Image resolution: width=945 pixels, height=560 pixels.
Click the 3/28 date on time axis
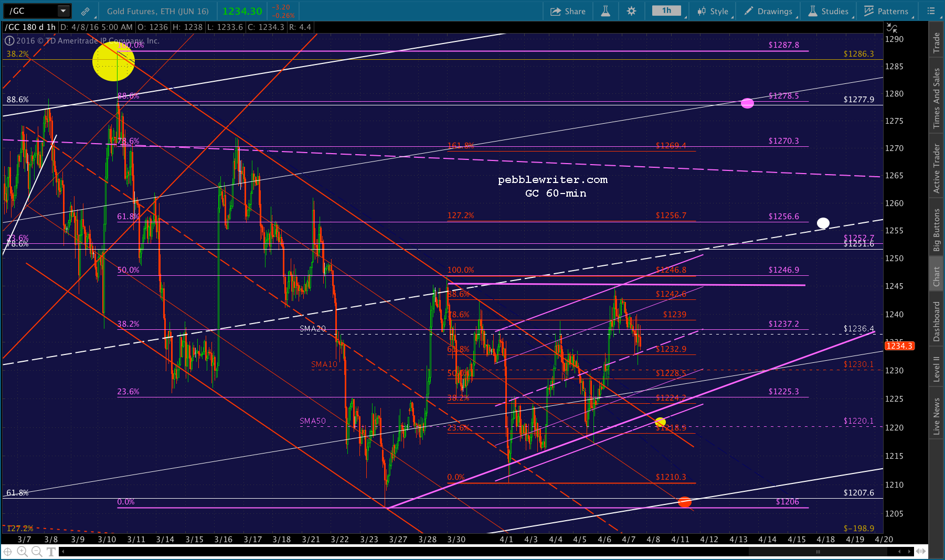[x=427, y=539]
